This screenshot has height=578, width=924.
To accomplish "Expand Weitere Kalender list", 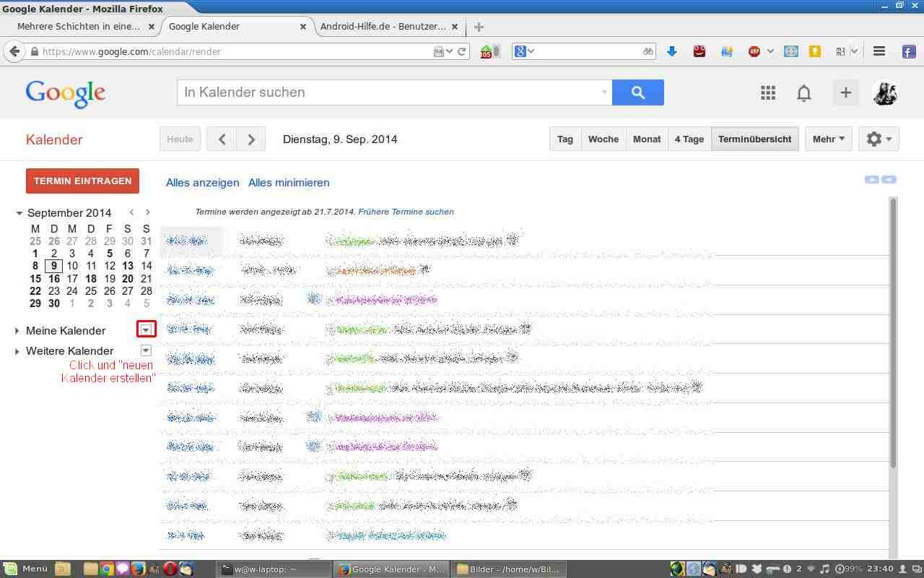I will point(17,351).
